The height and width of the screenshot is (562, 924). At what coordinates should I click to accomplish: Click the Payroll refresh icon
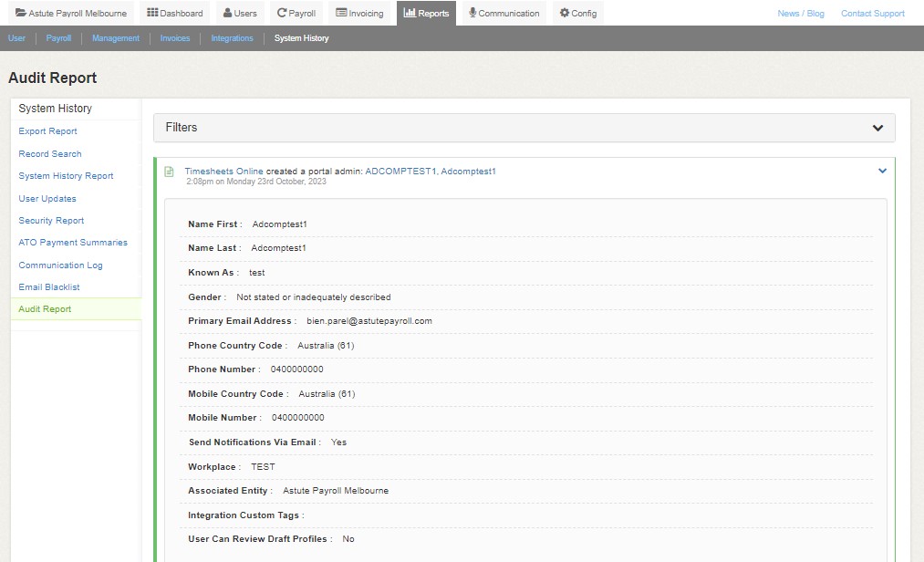282,14
